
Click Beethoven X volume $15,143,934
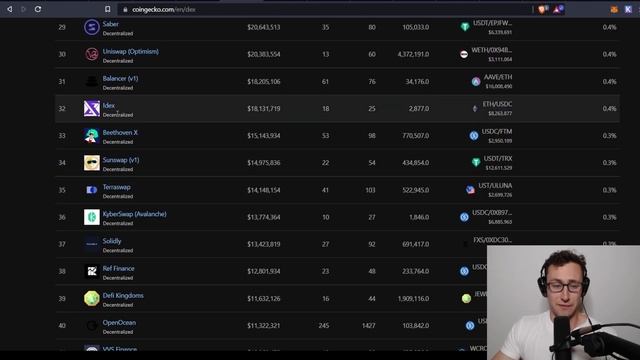coord(264,136)
